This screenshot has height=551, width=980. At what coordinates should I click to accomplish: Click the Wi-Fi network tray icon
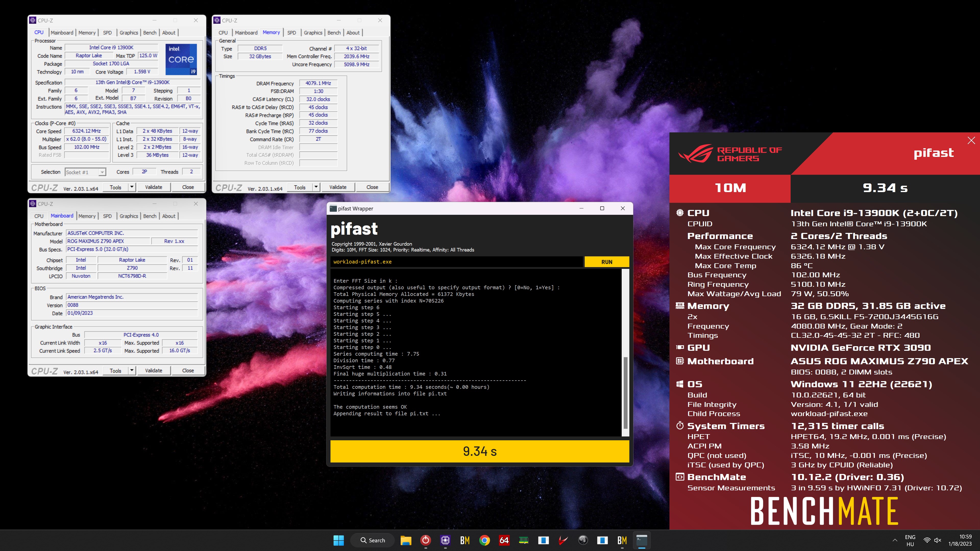click(x=927, y=540)
